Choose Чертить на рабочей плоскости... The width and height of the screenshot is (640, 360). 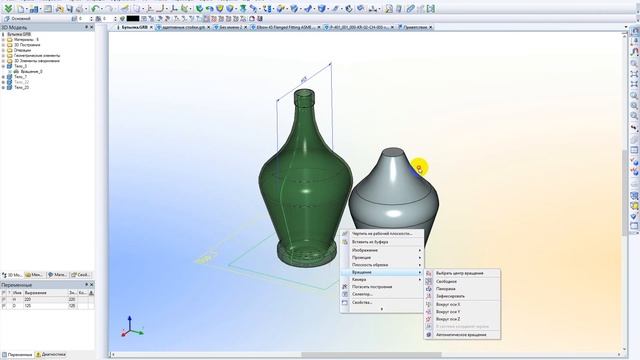pos(382,234)
